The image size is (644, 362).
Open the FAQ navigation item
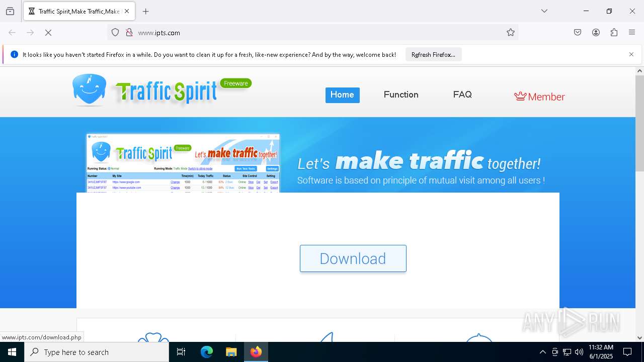tap(462, 95)
